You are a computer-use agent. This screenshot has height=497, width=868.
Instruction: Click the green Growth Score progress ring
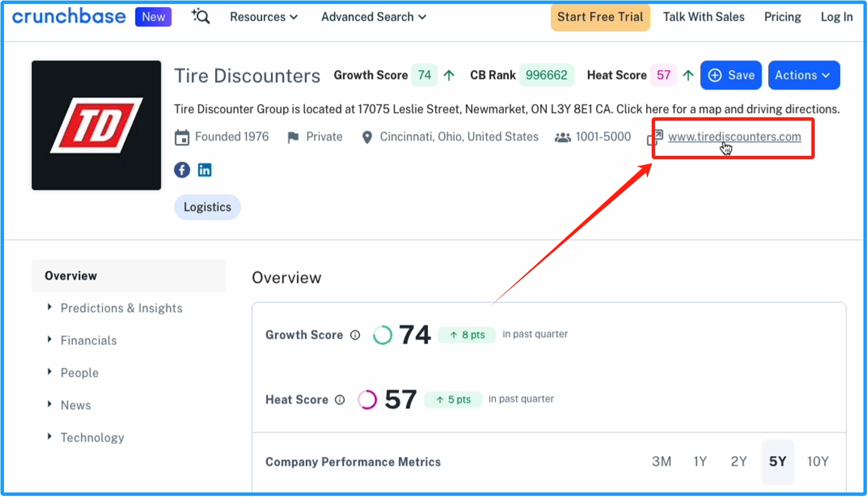click(x=383, y=335)
